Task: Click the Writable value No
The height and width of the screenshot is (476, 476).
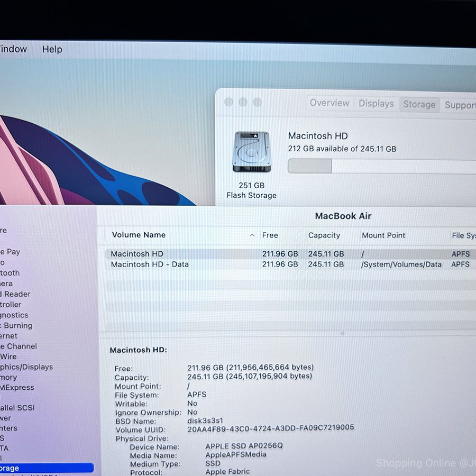Action: [192, 403]
